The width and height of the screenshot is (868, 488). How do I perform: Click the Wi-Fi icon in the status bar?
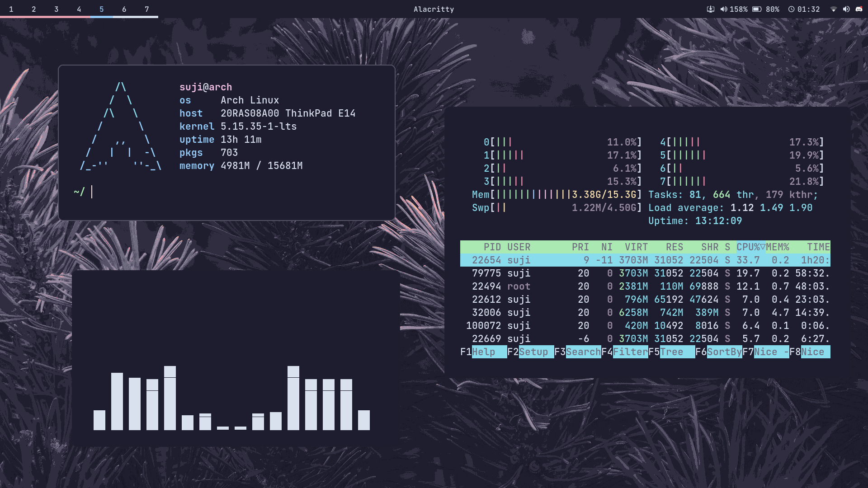833,9
